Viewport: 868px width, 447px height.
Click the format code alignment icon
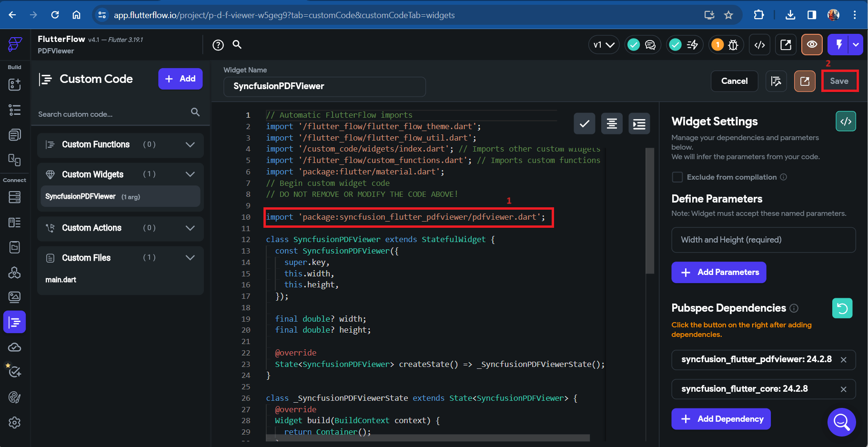pos(612,124)
